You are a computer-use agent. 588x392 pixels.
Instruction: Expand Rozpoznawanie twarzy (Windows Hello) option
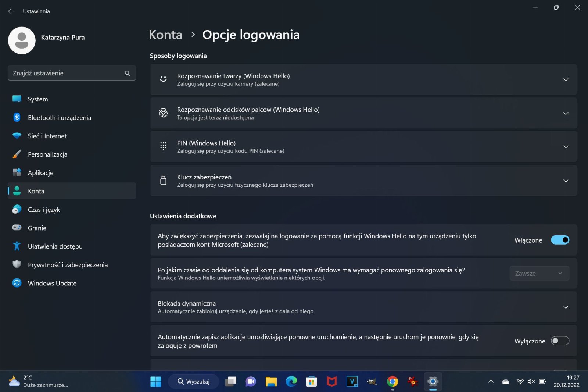pyautogui.click(x=566, y=79)
